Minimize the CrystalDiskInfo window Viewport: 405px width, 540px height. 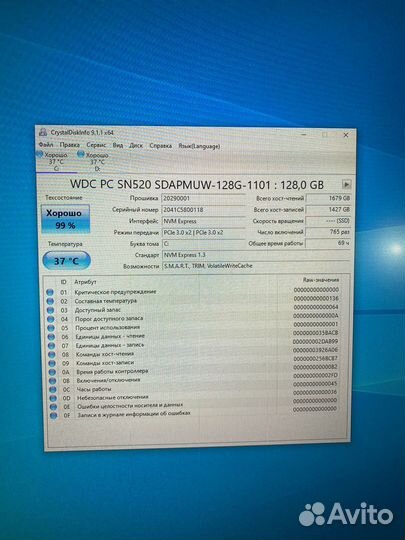(303, 134)
